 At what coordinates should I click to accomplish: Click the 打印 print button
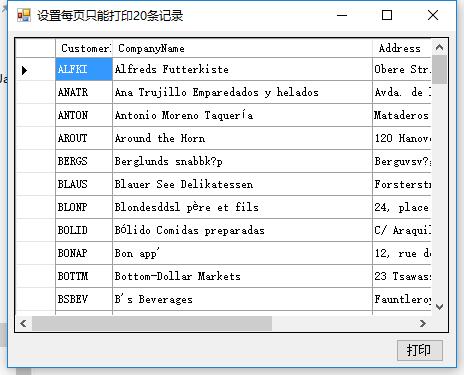click(x=420, y=350)
